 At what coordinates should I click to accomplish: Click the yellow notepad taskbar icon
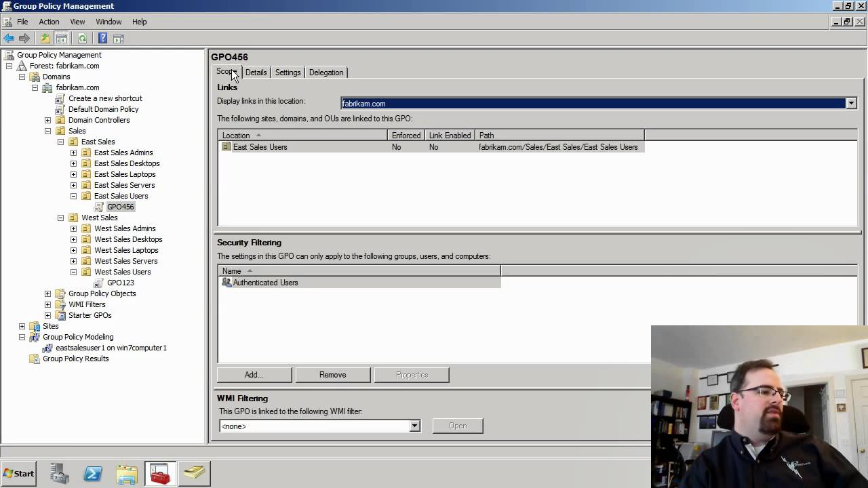pyautogui.click(x=194, y=474)
